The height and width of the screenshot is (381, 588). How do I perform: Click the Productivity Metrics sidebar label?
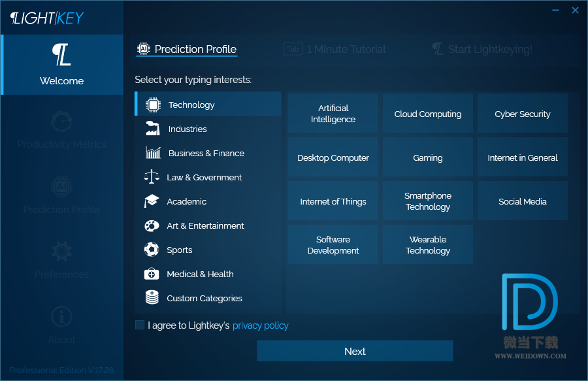61,144
